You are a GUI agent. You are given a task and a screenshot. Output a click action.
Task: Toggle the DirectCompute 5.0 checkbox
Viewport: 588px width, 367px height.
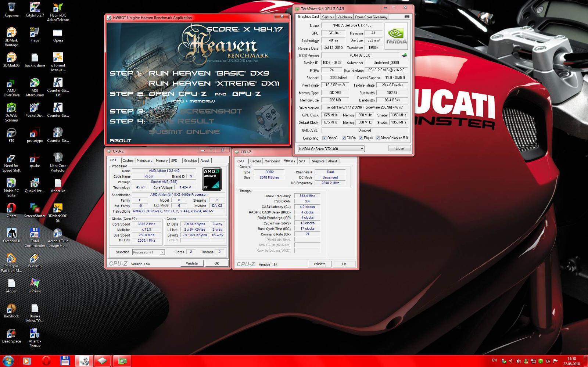tap(377, 138)
